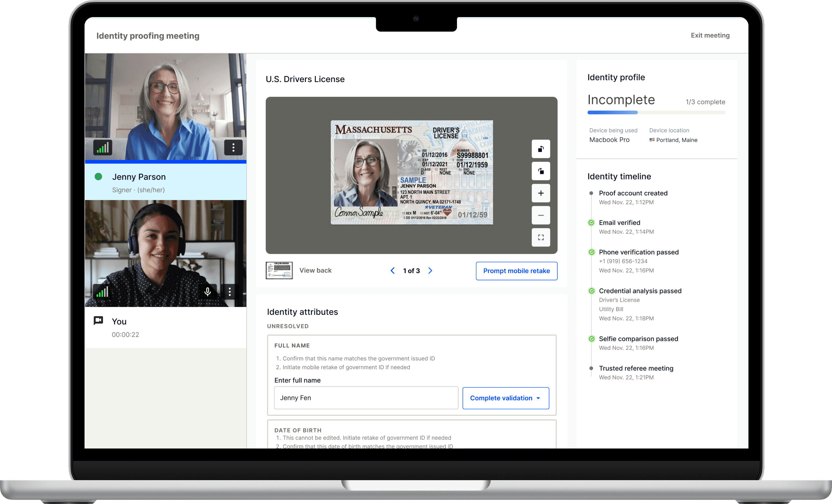This screenshot has height=504, width=832.
Task: Go to next document image
Action: (430, 271)
